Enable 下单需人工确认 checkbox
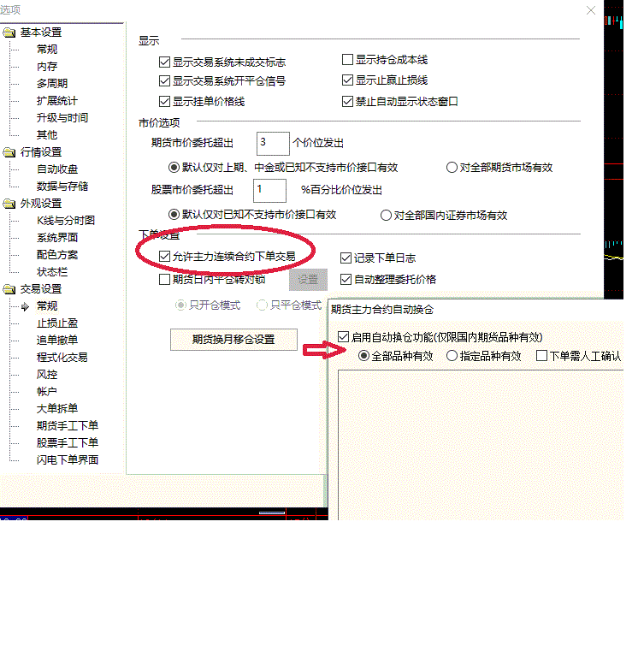This screenshot has height=646, width=644. point(542,356)
